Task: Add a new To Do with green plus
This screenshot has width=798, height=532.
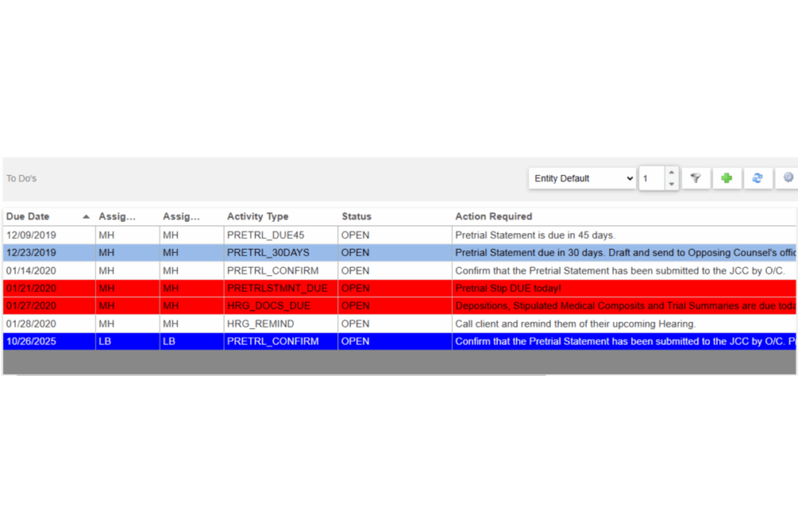Action: click(726, 178)
